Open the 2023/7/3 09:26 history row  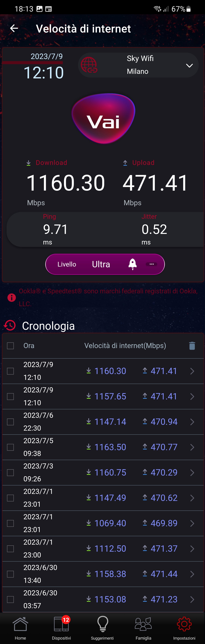click(x=103, y=473)
